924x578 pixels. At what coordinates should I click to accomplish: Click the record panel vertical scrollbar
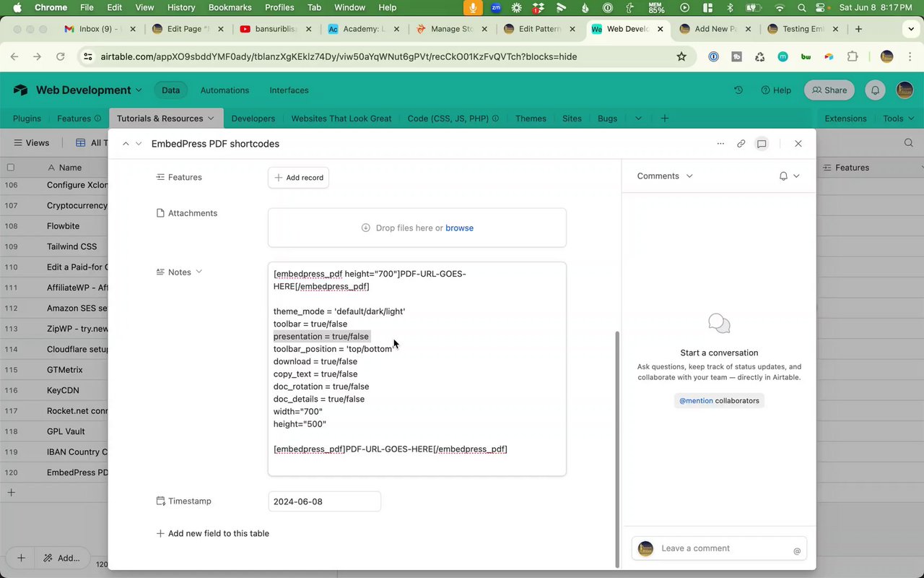pos(616,449)
